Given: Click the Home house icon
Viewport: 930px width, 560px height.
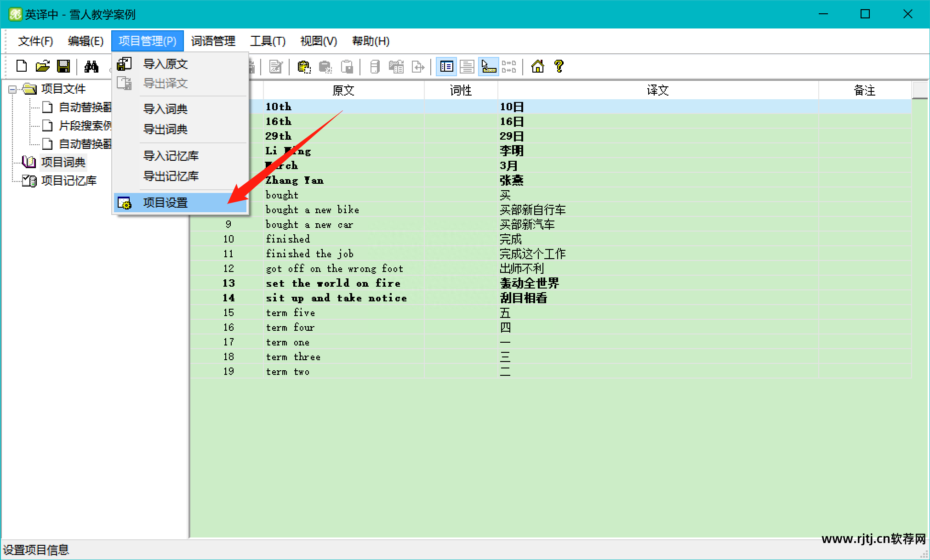Looking at the screenshot, I should click(x=537, y=67).
